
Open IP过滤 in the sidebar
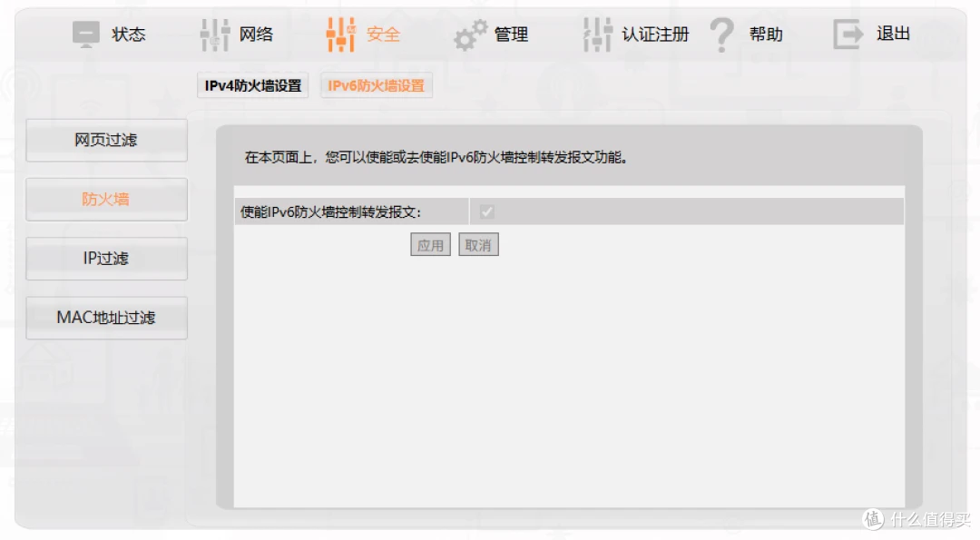[106, 258]
